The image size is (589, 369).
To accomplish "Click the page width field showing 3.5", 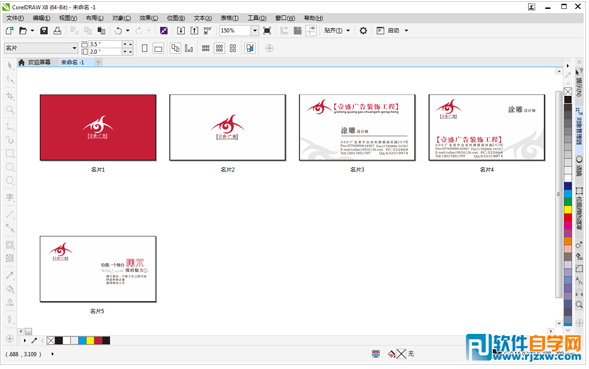I will pos(105,44).
